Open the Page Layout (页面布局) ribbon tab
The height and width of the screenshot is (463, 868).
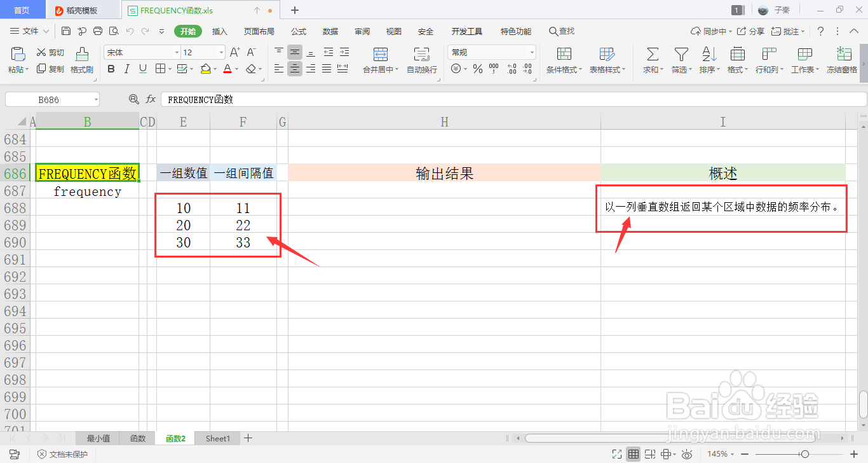pyautogui.click(x=259, y=31)
